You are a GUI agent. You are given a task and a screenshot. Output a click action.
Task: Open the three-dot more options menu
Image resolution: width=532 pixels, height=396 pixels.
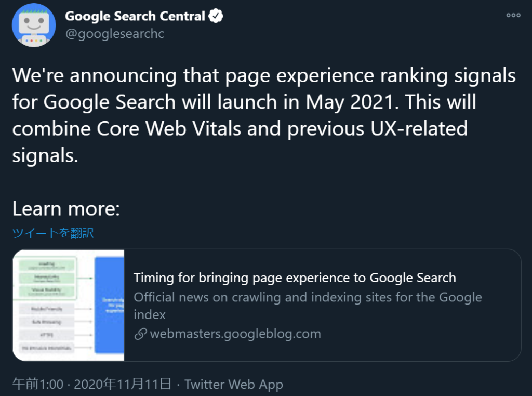[x=513, y=15]
